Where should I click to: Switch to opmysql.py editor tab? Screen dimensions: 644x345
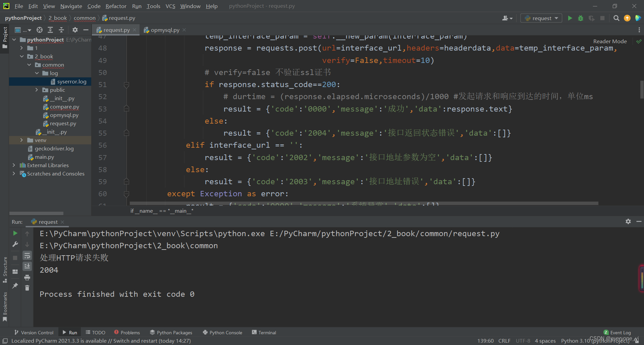click(165, 30)
